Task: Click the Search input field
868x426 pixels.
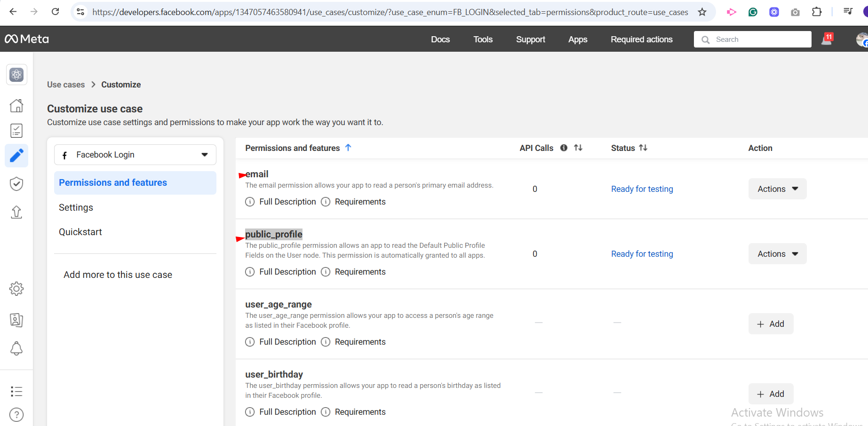Action: (757, 39)
